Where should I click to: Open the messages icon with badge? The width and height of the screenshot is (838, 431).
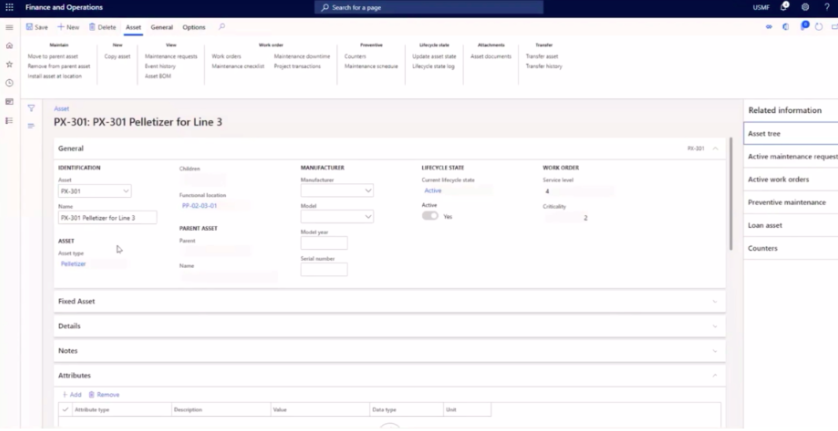[803, 26]
